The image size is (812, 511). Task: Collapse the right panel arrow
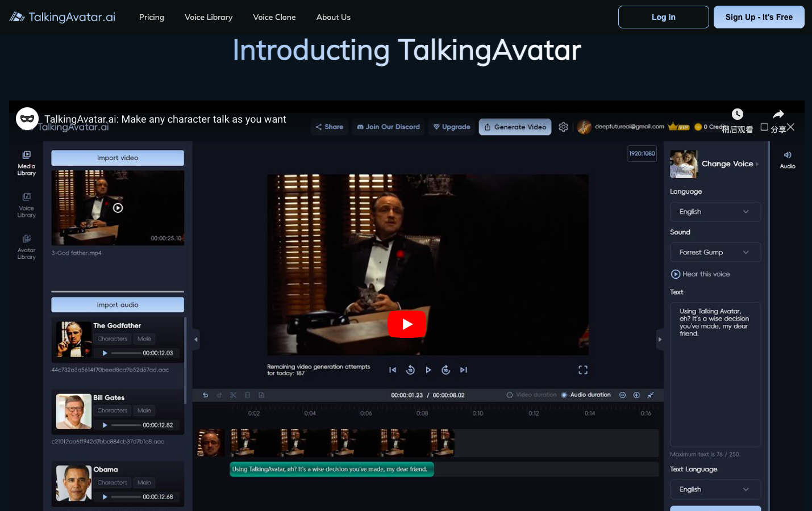[x=660, y=340]
